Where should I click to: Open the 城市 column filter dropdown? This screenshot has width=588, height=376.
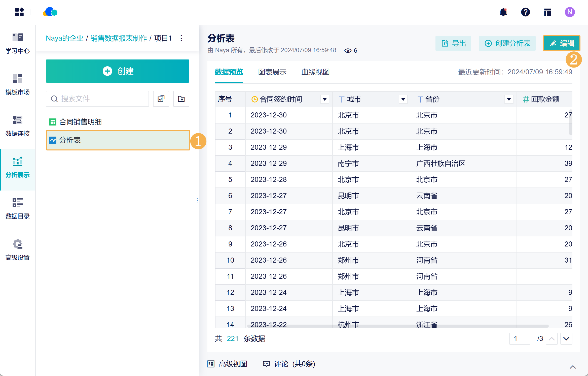[x=403, y=99]
